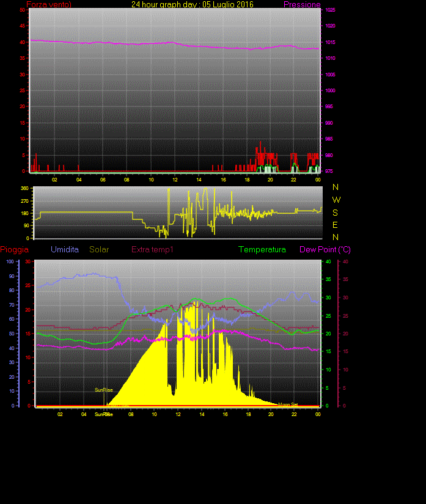Select the 'Extra temp1' legend label
This screenshot has height=504, width=426.
(x=152, y=249)
